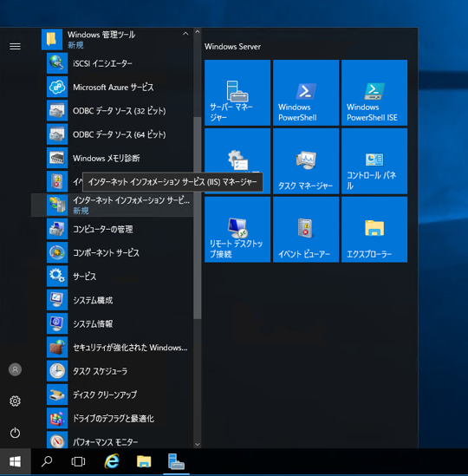Start ディスク クリーンアップ
The height and width of the screenshot is (476, 468).
(x=112, y=395)
